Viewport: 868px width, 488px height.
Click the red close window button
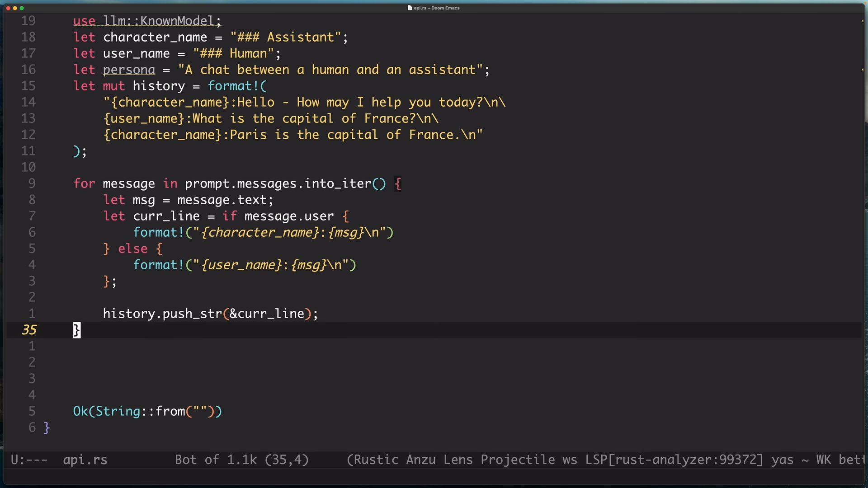pyautogui.click(x=8, y=8)
